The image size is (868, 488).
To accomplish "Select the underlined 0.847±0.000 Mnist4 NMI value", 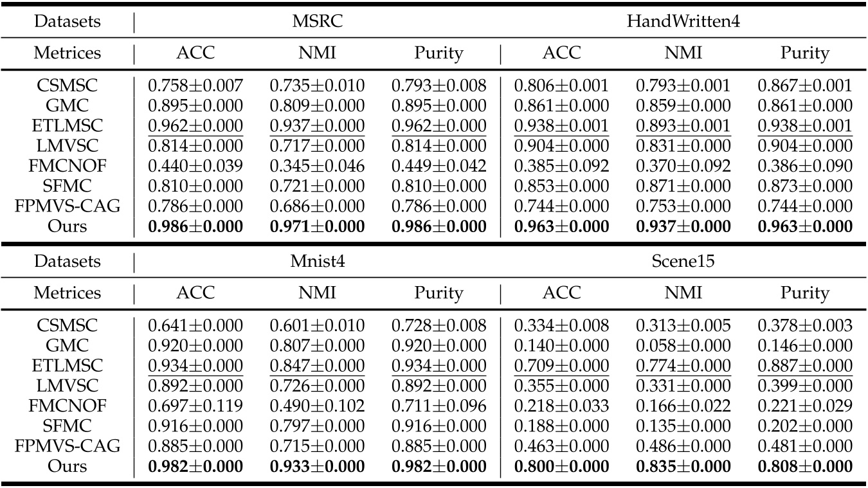I will pos(317,366).
